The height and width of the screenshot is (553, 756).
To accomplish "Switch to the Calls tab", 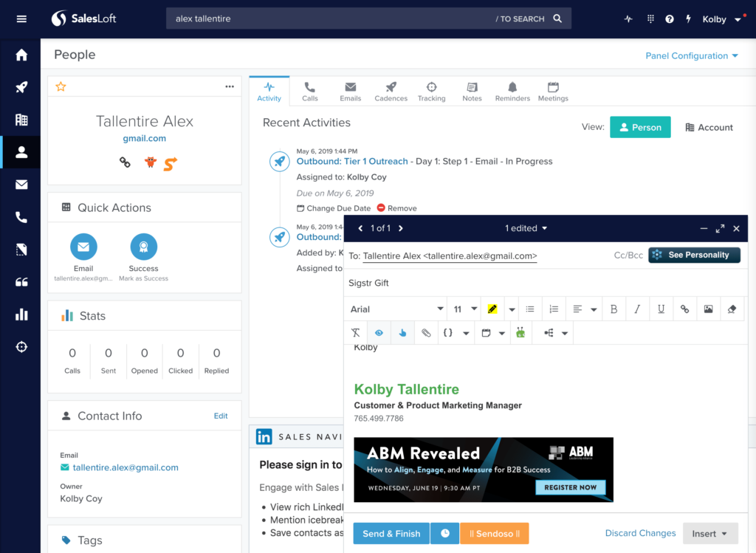I will 309,91.
